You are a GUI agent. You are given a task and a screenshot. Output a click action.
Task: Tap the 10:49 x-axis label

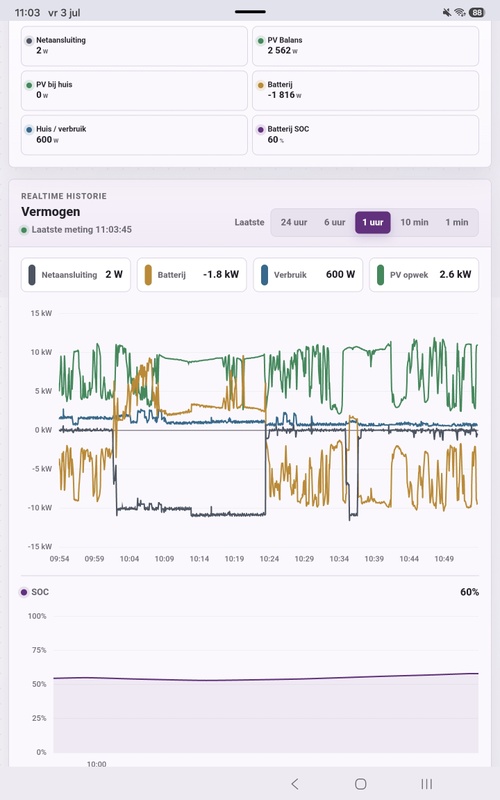tap(444, 559)
